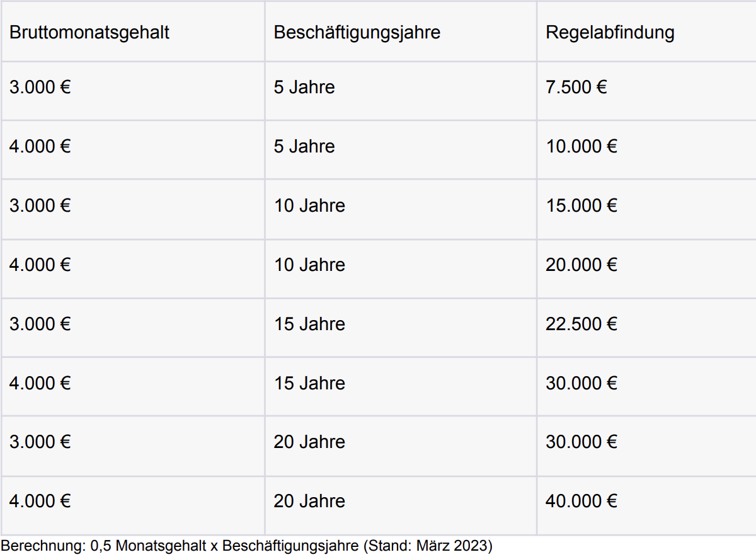Image resolution: width=756 pixels, height=557 pixels.
Task: Select the 7.500 € severance cell
Action: pos(576,88)
